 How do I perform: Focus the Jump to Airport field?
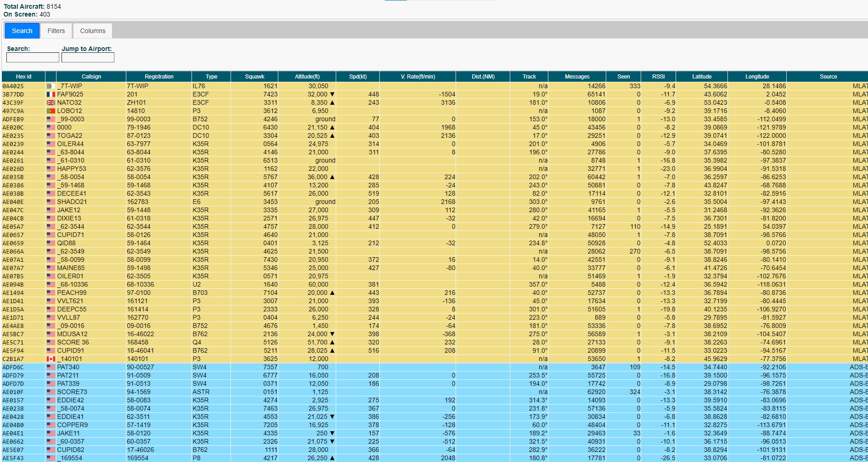click(88, 57)
